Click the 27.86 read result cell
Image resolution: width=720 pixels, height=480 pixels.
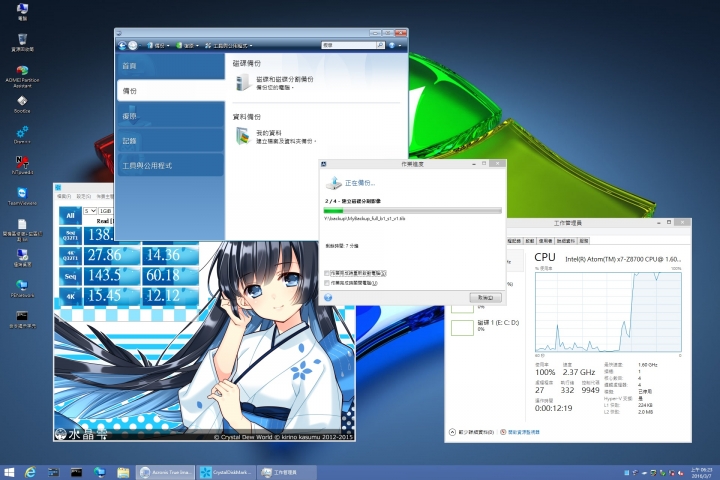point(112,255)
